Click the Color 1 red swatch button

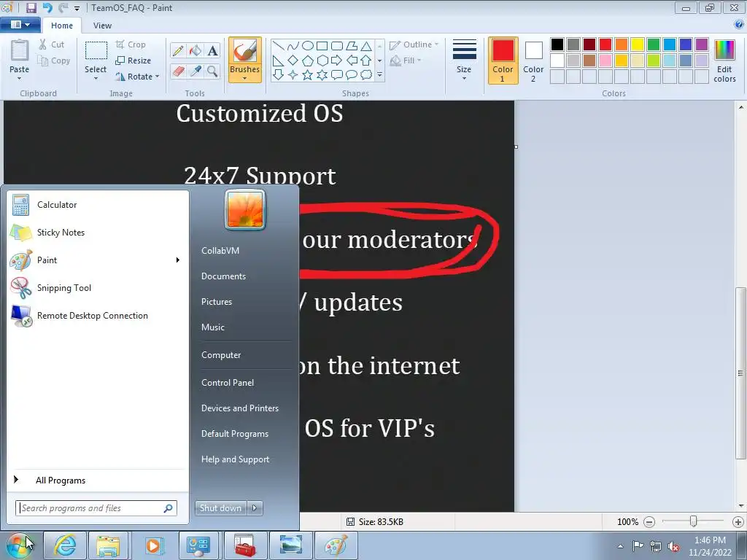(503, 61)
